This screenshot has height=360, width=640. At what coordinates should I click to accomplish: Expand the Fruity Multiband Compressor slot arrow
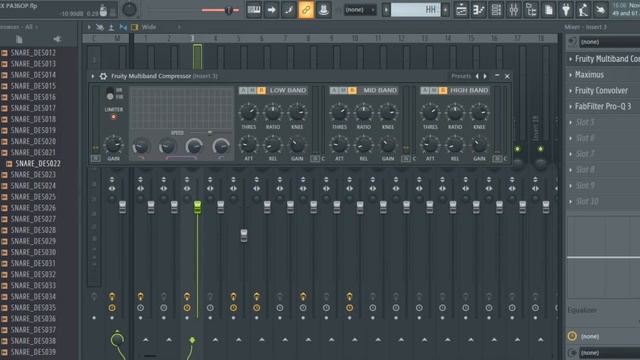(x=571, y=59)
